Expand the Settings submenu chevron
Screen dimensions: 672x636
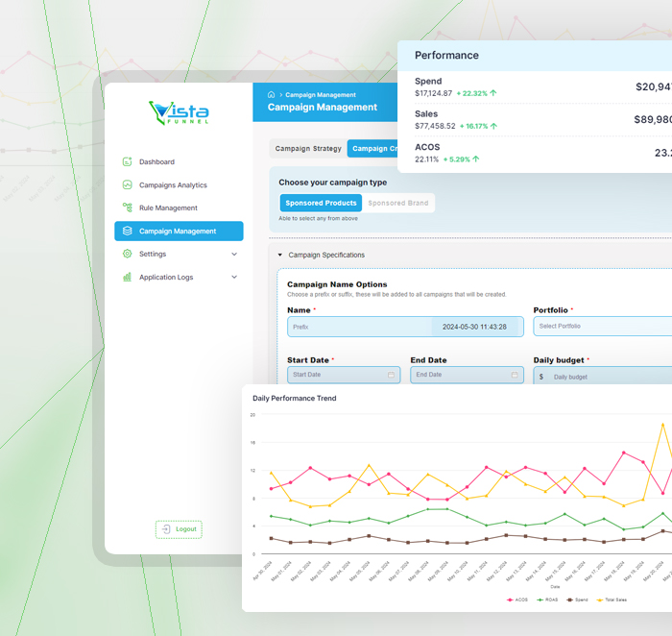click(x=234, y=254)
